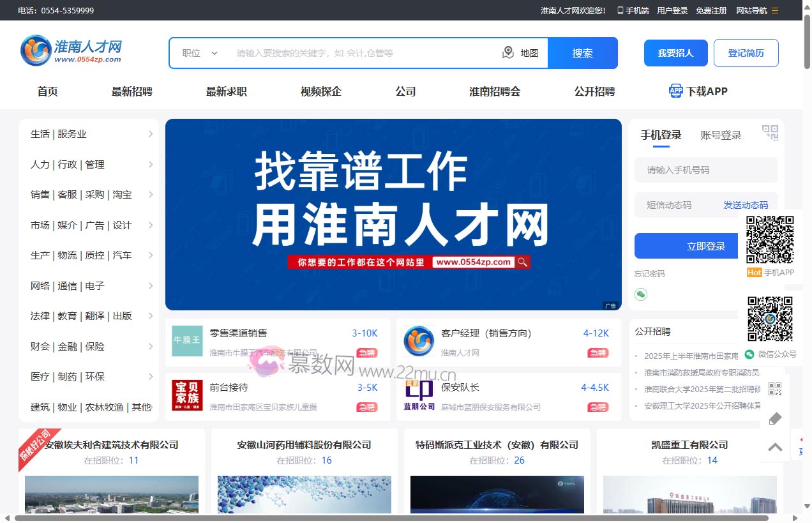Open WeChat login via the green WeChat icon
Viewport: 812px width, 523px height.
tap(640, 294)
